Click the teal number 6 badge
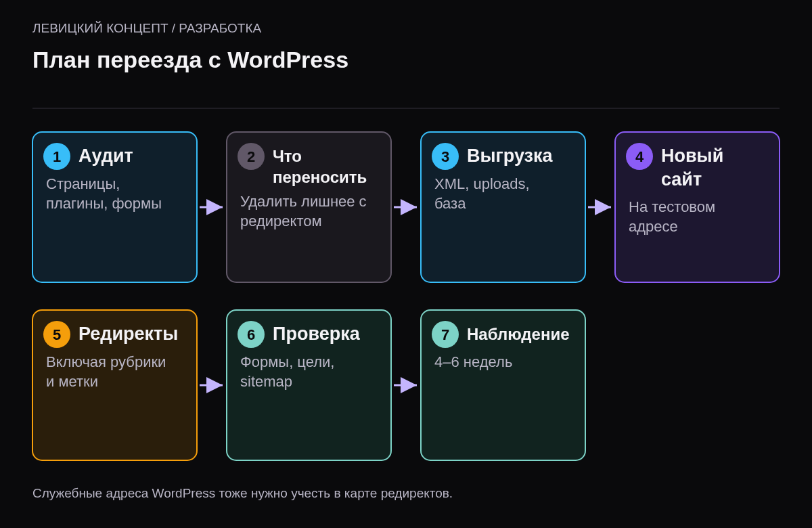The height and width of the screenshot is (528, 812). (251, 334)
